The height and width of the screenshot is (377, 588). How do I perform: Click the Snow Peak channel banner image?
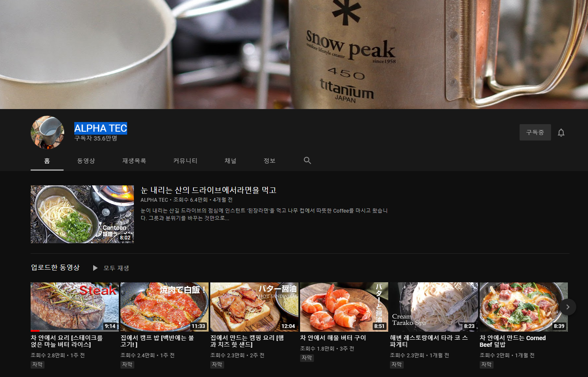coord(294,55)
